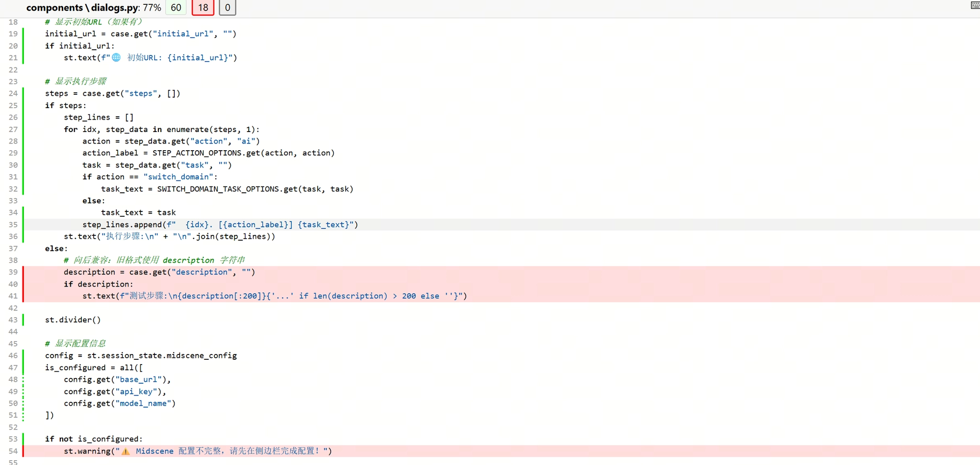Click line number 41 anchor
The height and width of the screenshot is (465, 980).
click(x=13, y=296)
